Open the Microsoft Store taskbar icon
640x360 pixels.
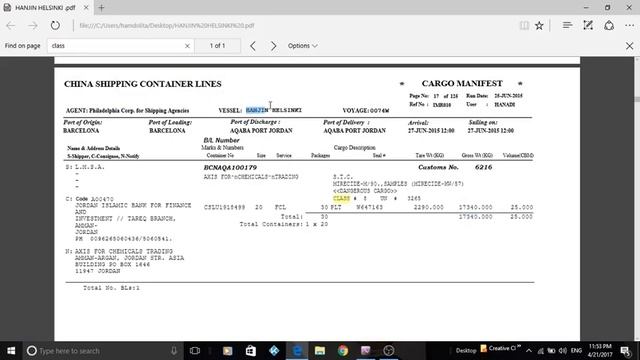[251, 351]
